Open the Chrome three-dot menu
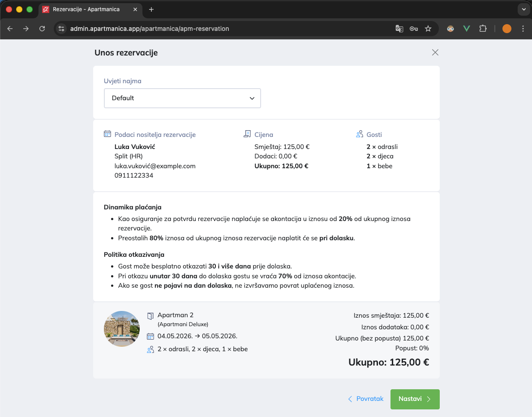The image size is (532, 417). (523, 29)
